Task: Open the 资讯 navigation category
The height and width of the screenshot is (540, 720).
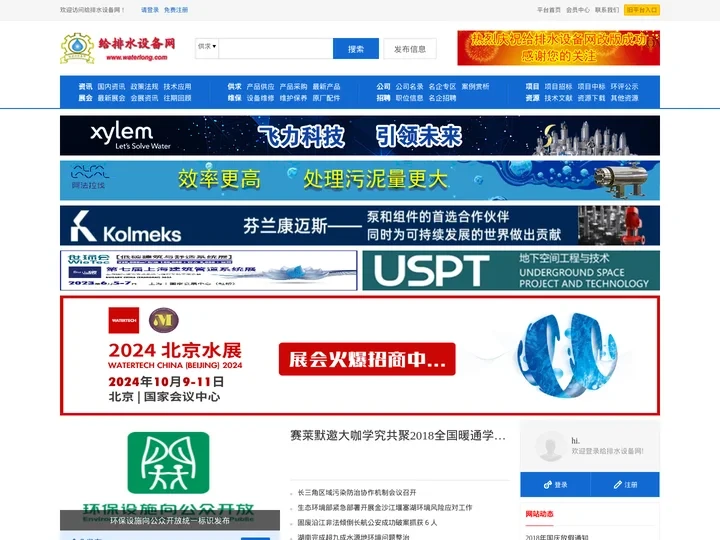Action: point(85,86)
